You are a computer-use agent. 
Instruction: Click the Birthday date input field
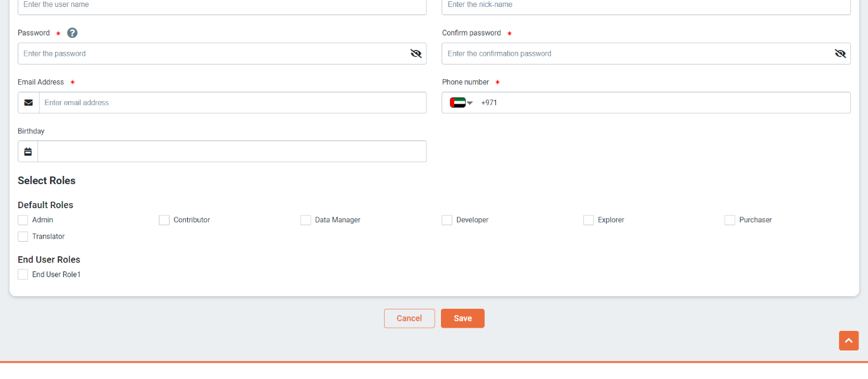click(x=232, y=152)
